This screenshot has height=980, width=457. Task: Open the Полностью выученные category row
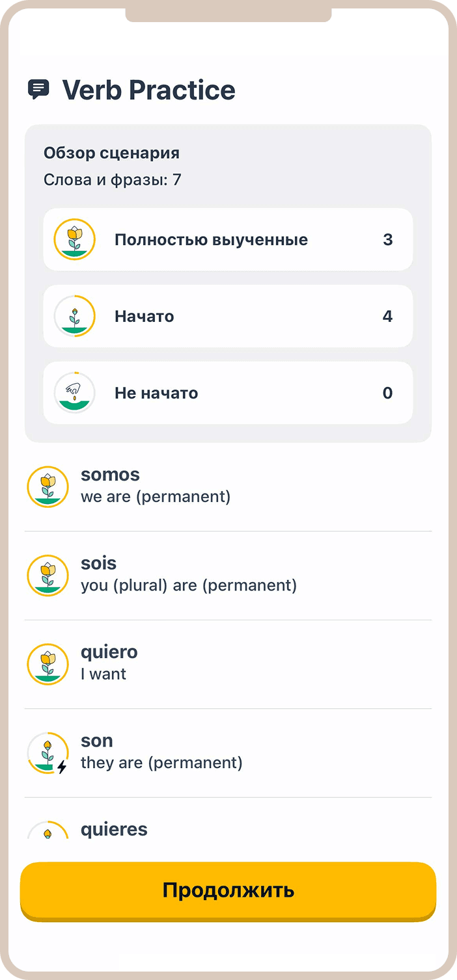(228, 239)
